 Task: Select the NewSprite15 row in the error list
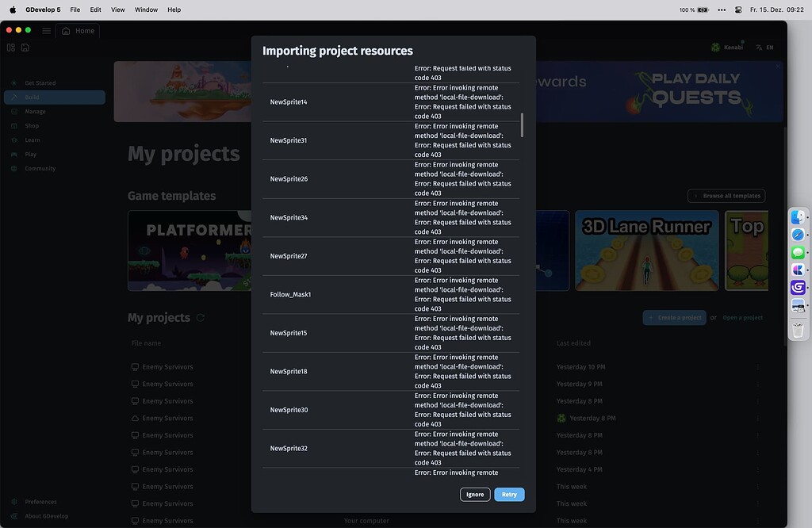(x=390, y=333)
